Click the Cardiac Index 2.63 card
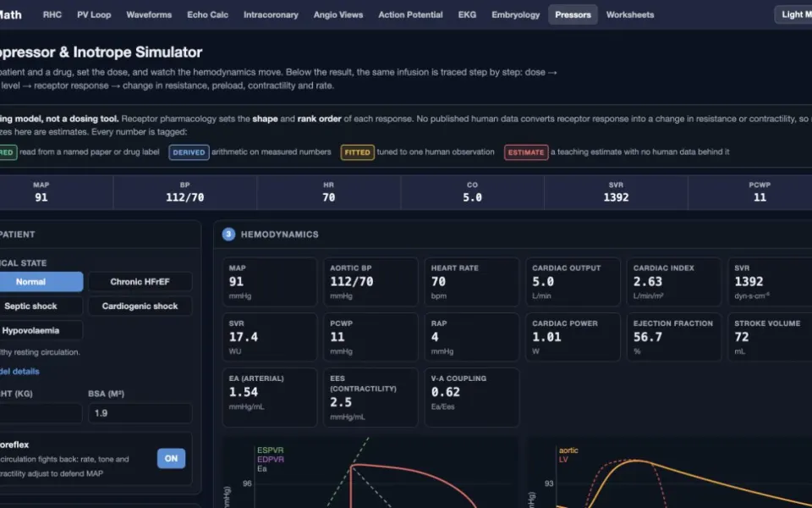This screenshot has width=812, height=508. (674, 282)
